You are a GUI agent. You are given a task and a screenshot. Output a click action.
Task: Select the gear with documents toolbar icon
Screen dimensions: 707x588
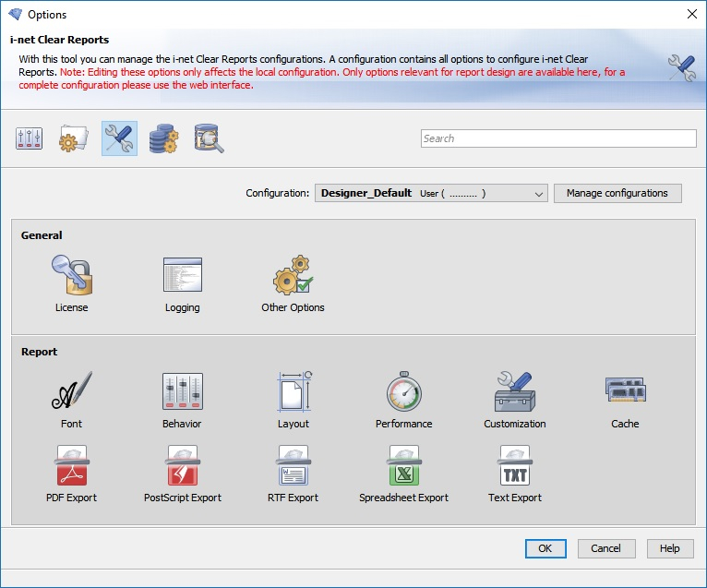(74, 138)
